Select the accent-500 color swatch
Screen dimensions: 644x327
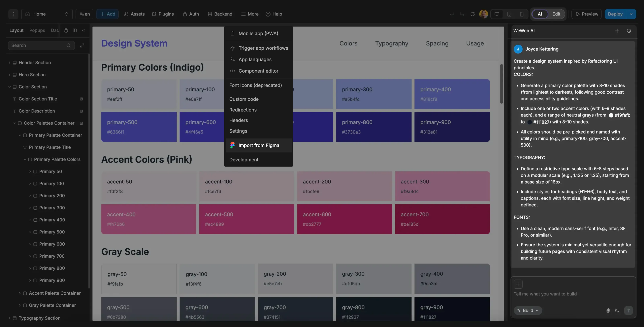246,219
